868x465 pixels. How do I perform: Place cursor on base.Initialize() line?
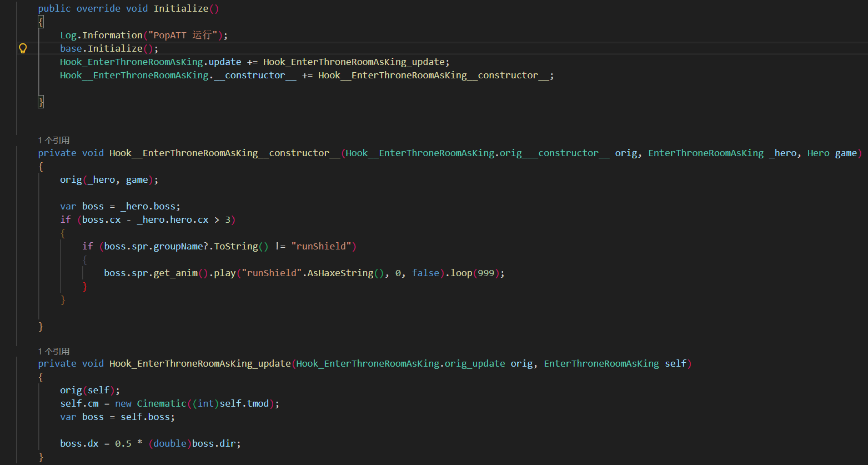[109, 48]
